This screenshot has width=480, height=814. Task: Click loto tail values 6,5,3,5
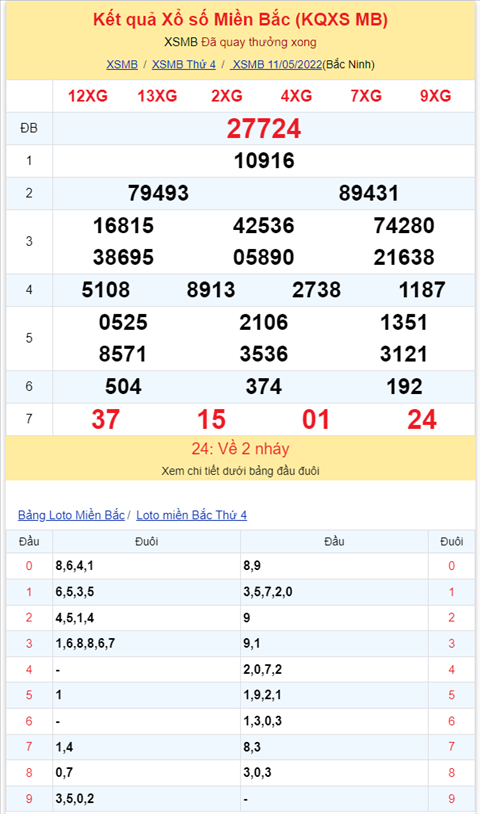point(75,592)
